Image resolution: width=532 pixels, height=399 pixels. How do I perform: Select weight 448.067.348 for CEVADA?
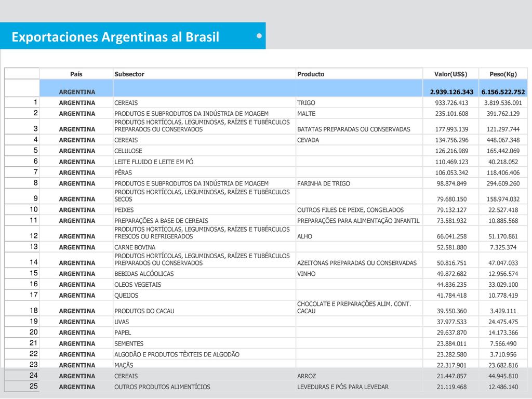(x=503, y=140)
